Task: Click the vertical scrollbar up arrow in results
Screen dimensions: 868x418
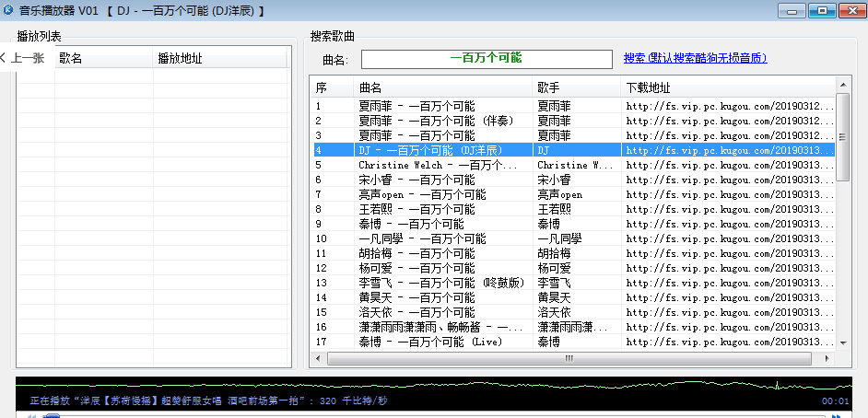Action: 842,85
